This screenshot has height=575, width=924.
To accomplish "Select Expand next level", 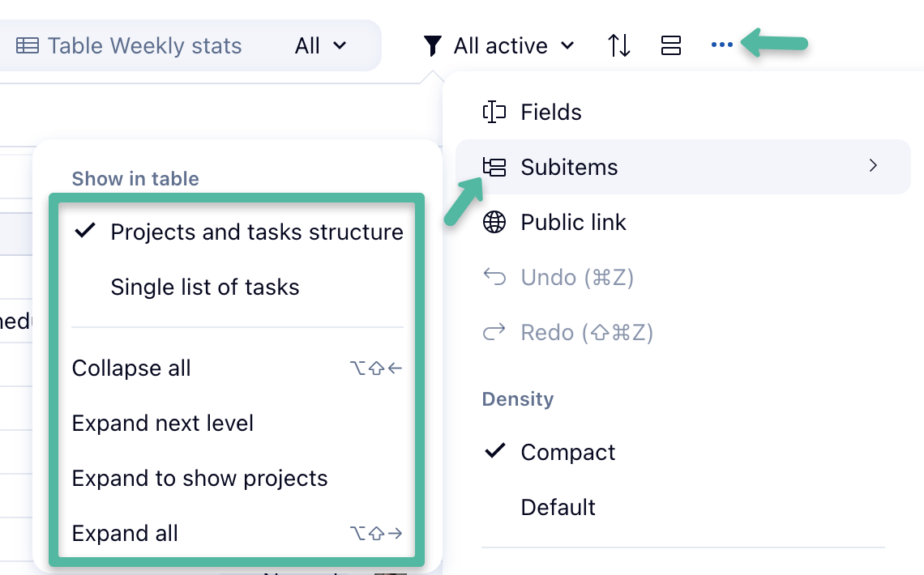I will point(163,424).
